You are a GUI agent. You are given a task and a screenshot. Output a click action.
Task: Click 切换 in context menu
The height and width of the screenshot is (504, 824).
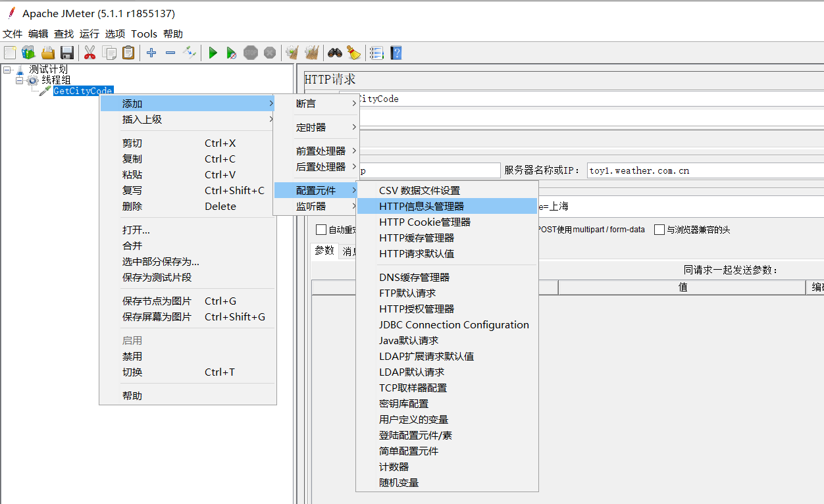point(188,372)
